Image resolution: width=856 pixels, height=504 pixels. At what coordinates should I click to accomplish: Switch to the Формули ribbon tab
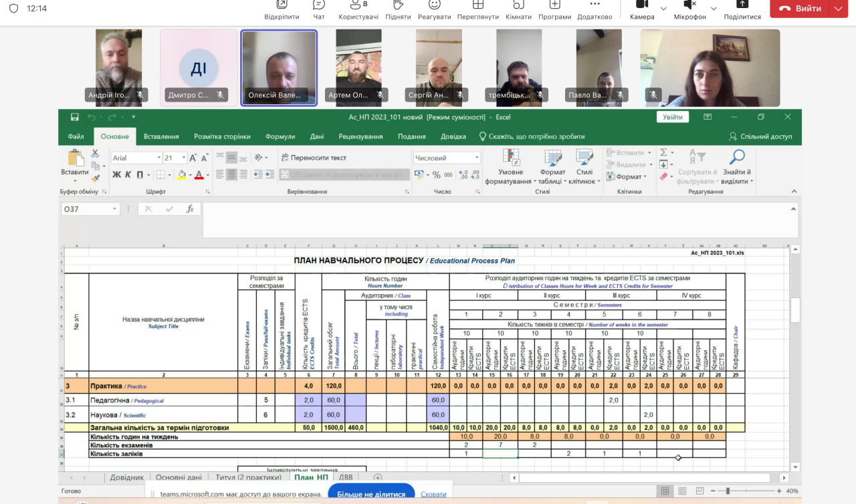pyautogui.click(x=280, y=136)
